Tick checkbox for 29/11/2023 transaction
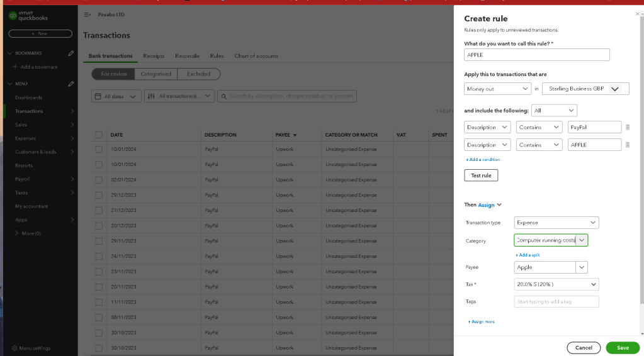Screen dimensions: 644x356 click(x=99, y=241)
